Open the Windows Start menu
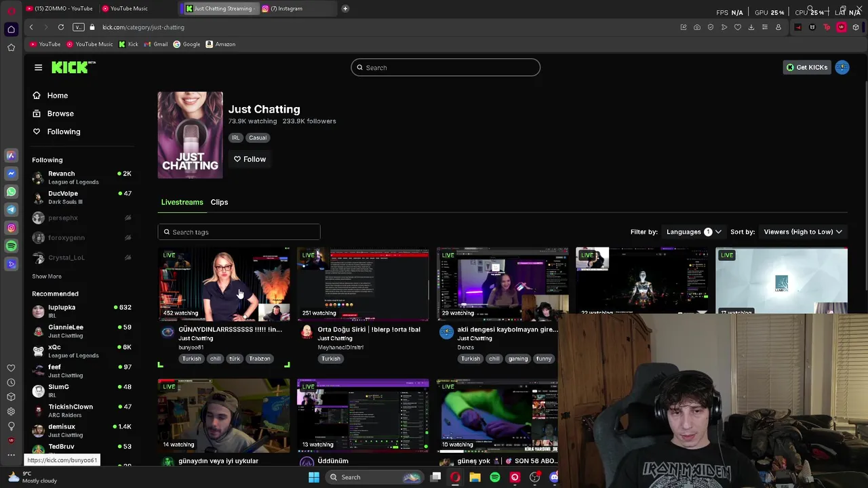Viewport: 868px width, 488px height. (x=313, y=477)
